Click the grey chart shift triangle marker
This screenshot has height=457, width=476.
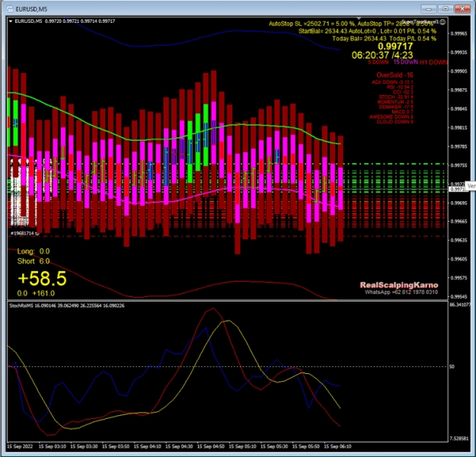point(359,18)
